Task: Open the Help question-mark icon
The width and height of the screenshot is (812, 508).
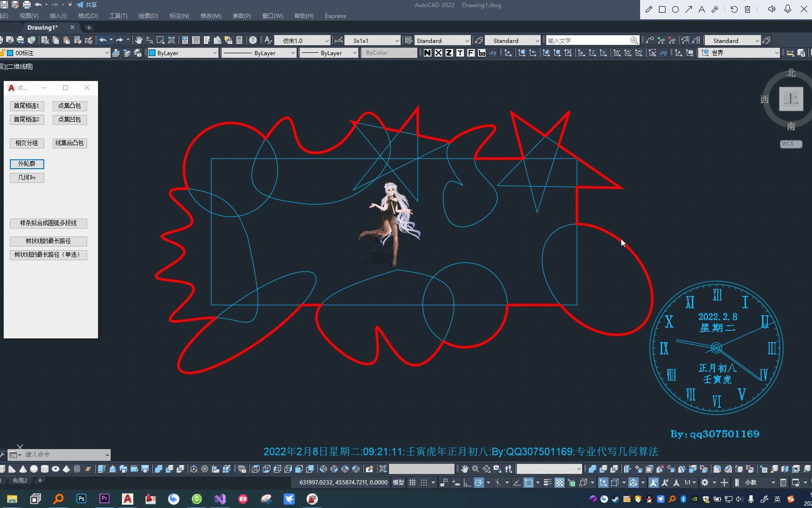Action: point(252,41)
